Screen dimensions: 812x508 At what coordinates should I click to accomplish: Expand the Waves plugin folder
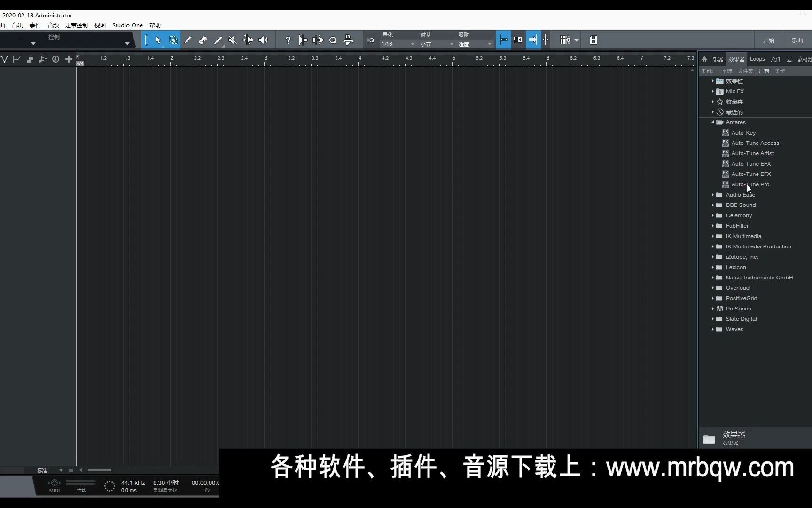(x=712, y=329)
